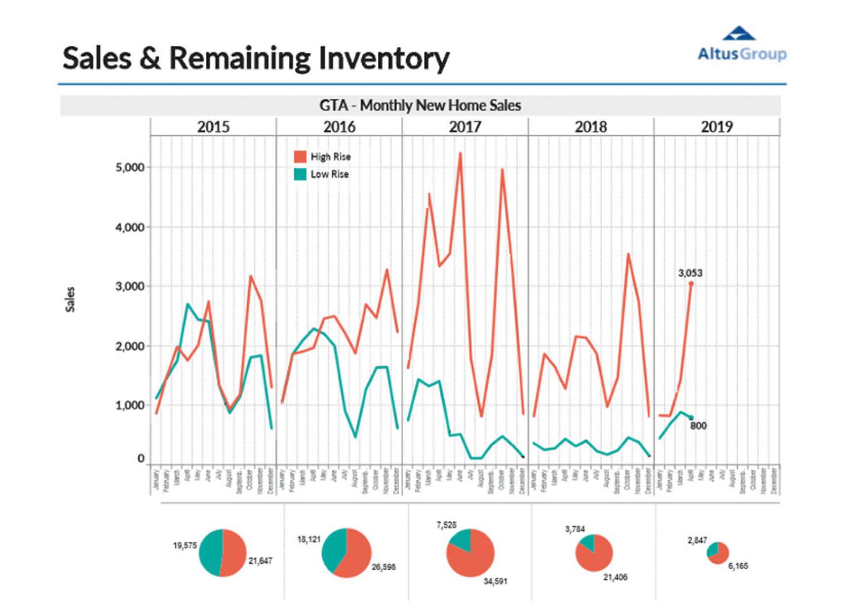Select the 2019 year column header

[717, 127]
